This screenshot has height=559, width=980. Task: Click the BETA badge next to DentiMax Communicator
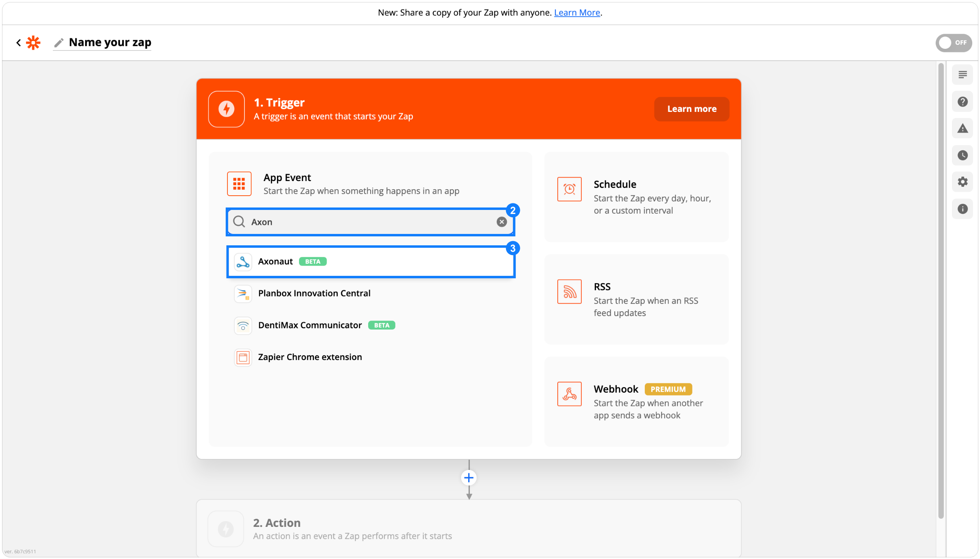coord(382,325)
